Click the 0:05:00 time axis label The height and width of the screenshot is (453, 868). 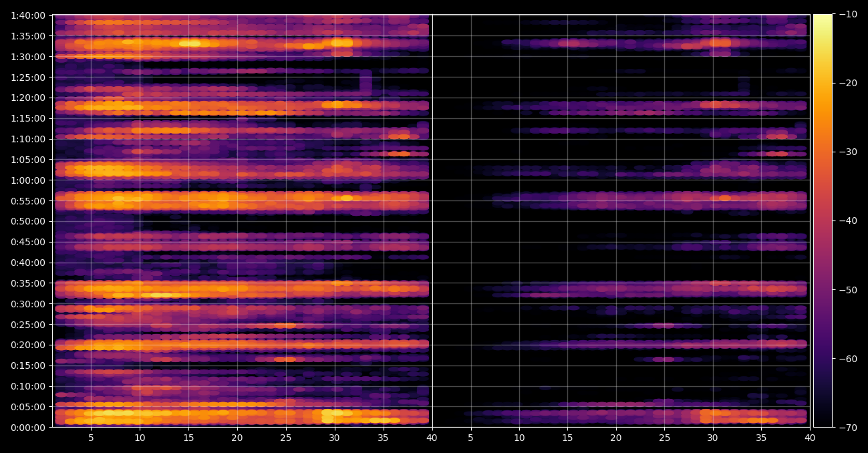pyautogui.click(x=28, y=407)
